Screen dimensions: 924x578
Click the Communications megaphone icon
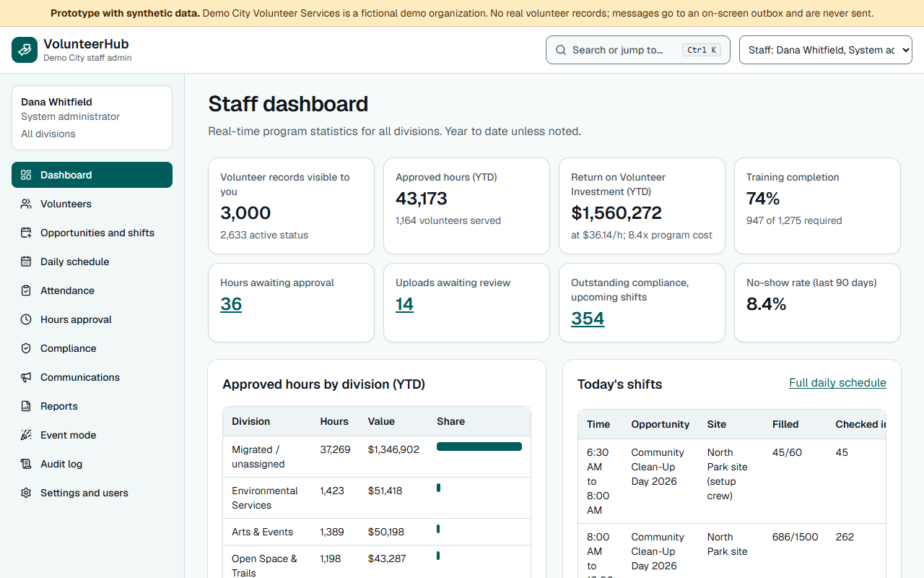point(26,377)
